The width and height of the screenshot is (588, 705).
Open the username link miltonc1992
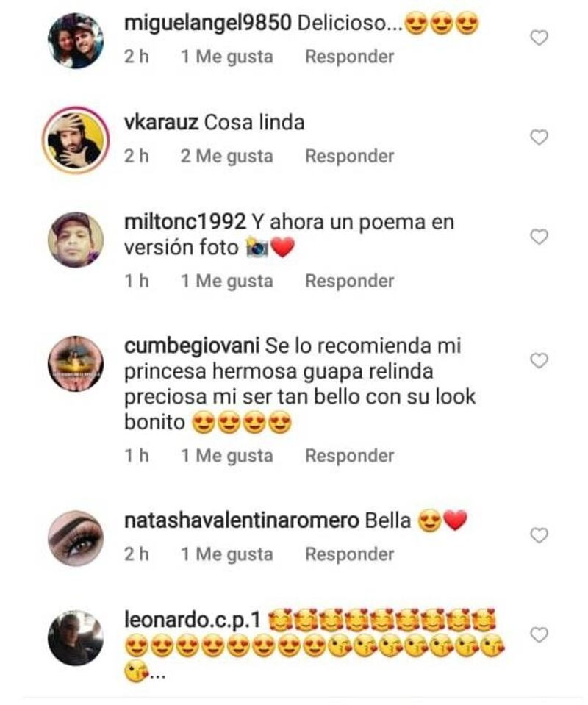[x=184, y=222]
